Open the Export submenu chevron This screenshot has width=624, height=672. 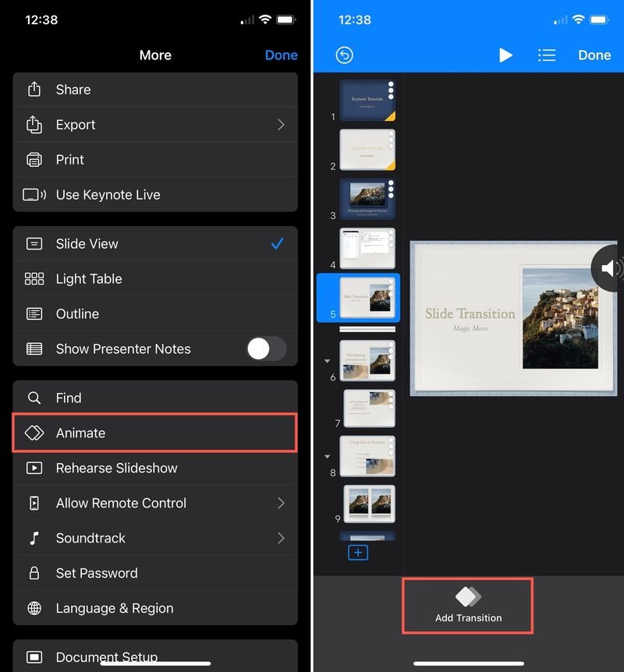pyautogui.click(x=281, y=125)
